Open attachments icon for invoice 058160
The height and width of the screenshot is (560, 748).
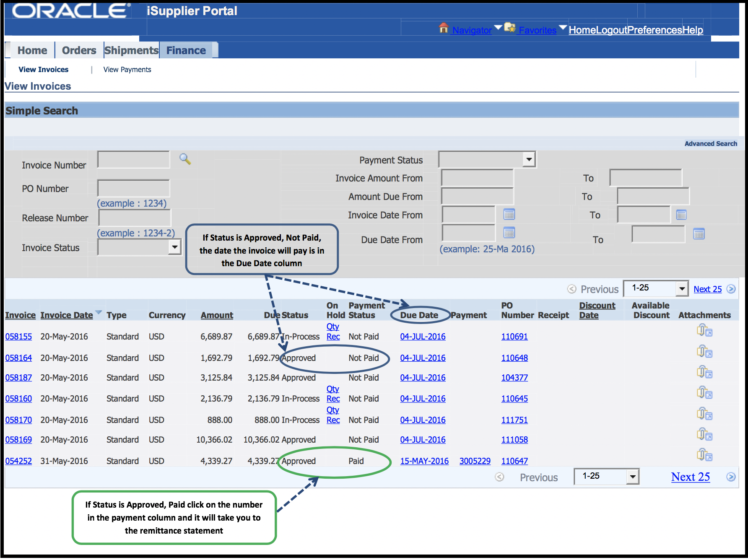pyautogui.click(x=704, y=393)
